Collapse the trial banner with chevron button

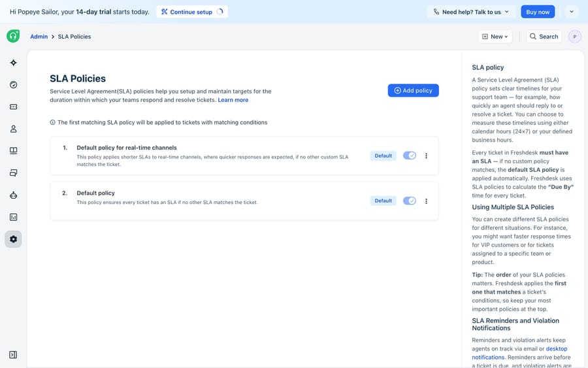[x=572, y=12]
